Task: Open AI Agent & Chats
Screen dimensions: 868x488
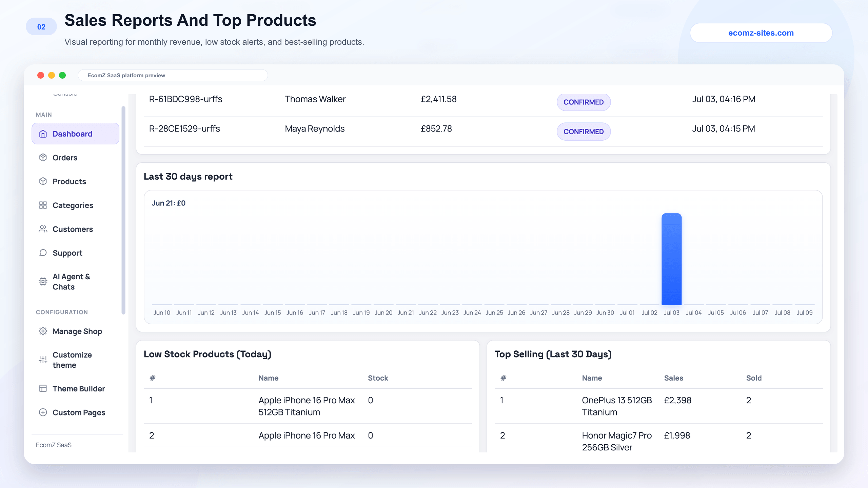Action: pyautogui.click(x=75, y=282)
